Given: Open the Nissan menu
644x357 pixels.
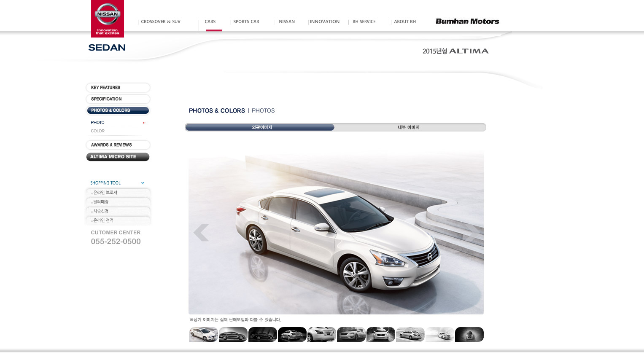Looking at the screenshot, I should [x=287, y=22].
